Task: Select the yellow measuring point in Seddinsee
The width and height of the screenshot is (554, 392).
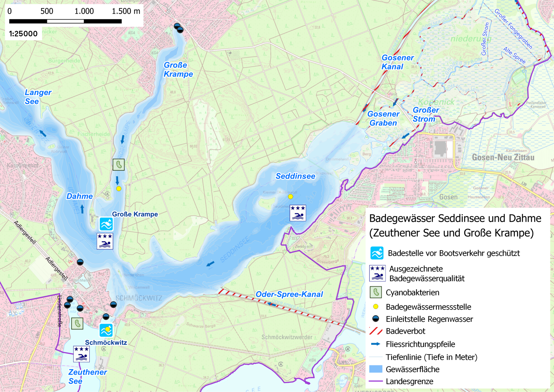Action: pos(291,197)
